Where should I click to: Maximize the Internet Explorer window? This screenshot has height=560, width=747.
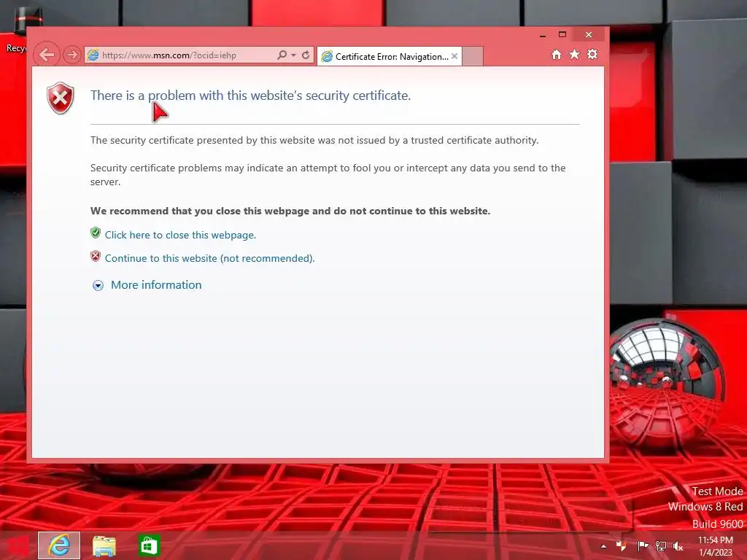tap(562, 35)
